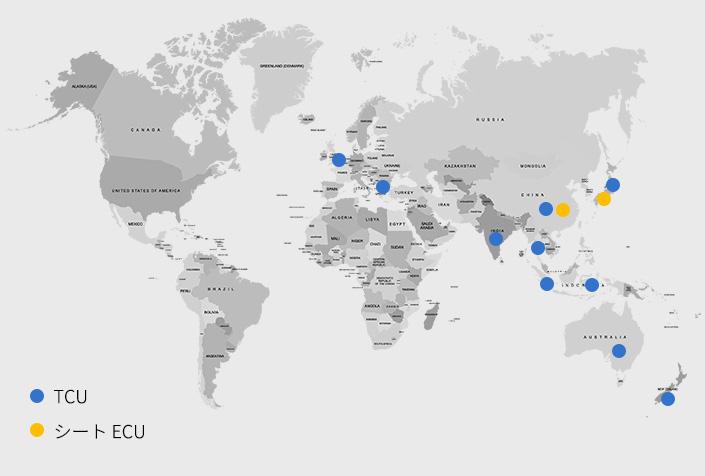Click the TCU legend label text
The height and width of the screenshot is (476, 705).
point(71,397)
